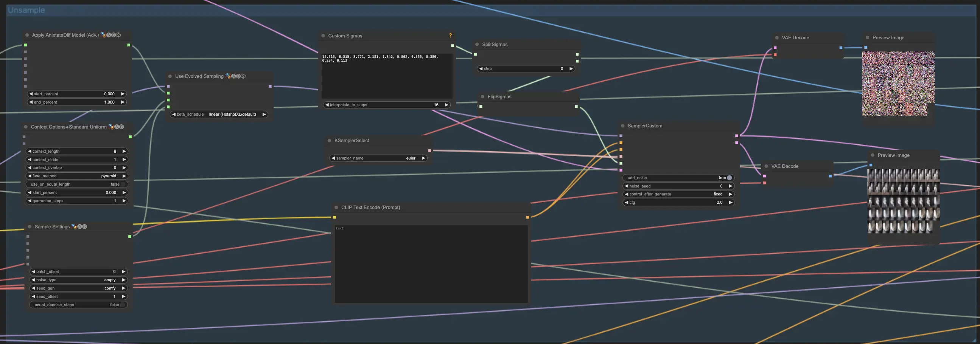The height and width of the screenshot is (344, 980).
Task: Collapse the FlipSigmas node dot
Action: coord(483,97)
